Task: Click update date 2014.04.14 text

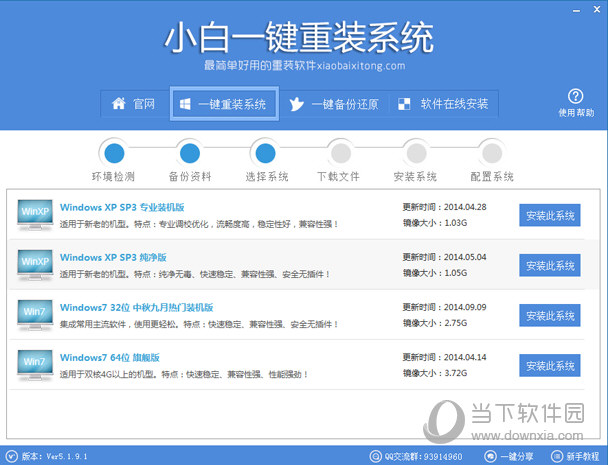Action: [465, 357]
